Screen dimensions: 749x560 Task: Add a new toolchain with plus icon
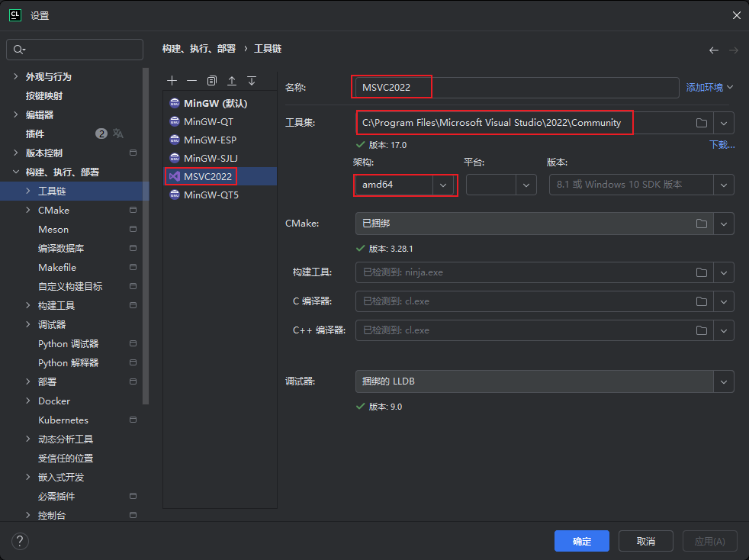(x=172, y=80)
